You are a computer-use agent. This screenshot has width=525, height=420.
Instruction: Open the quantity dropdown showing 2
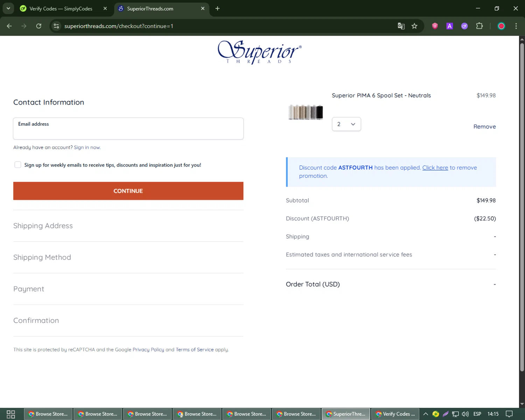point(346,124)
